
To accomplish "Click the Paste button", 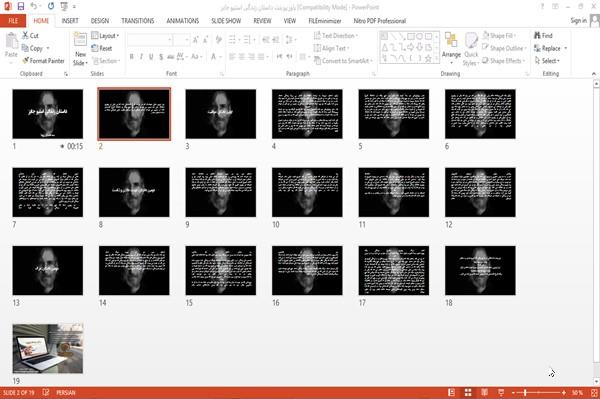I will (11, 46).
